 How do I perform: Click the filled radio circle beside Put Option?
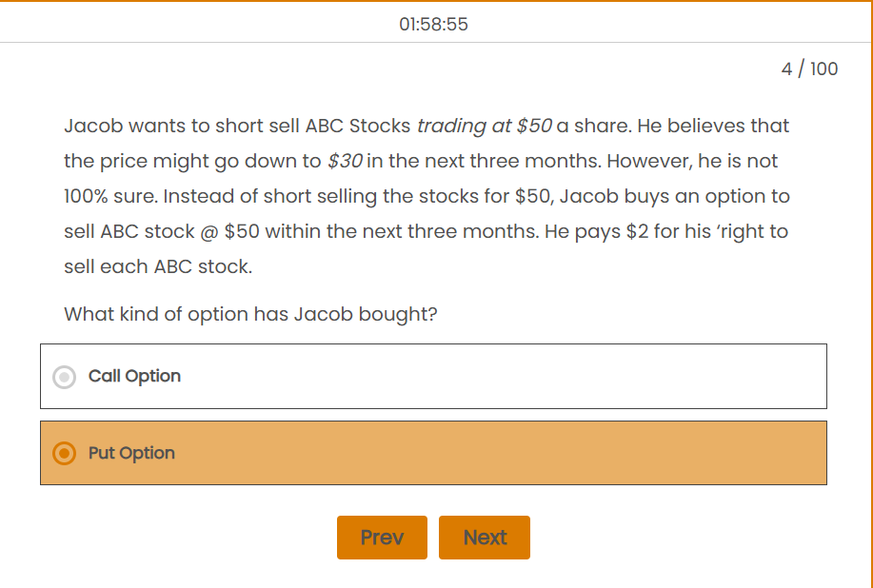pyautogui.click(x=63, y=453)
